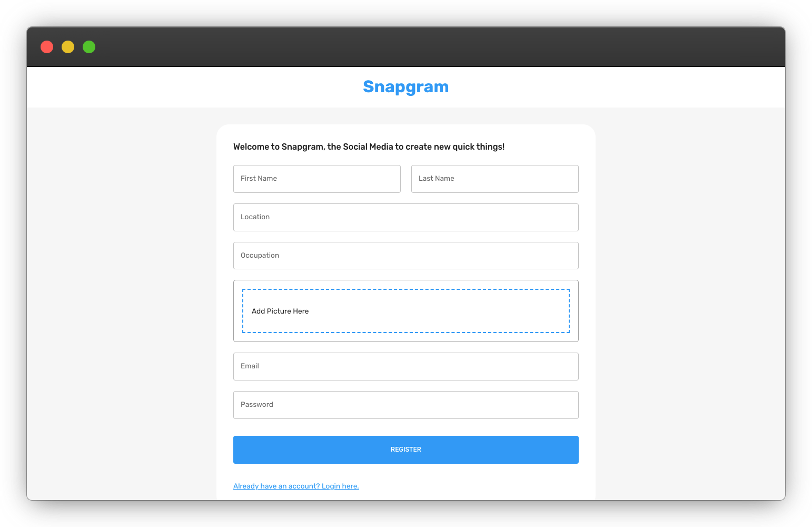Image resolution: width=812 pixels, height=527 pixels.
Task: Click the Snapgram header title
Action: 405,86
